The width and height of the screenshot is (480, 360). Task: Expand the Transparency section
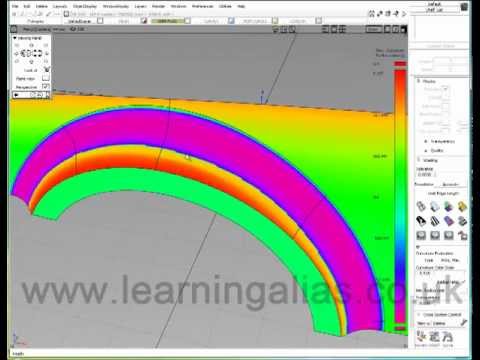click(426, 142)
